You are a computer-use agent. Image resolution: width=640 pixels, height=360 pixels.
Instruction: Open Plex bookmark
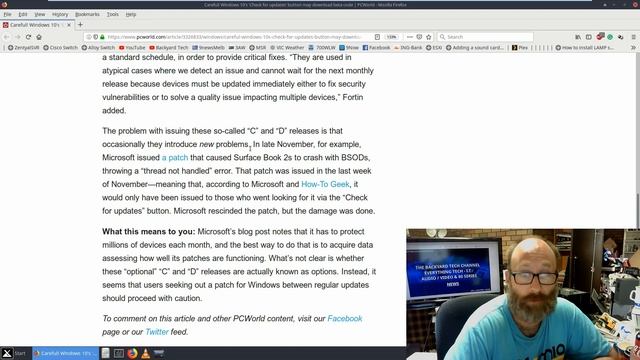(x=520, y=48)
